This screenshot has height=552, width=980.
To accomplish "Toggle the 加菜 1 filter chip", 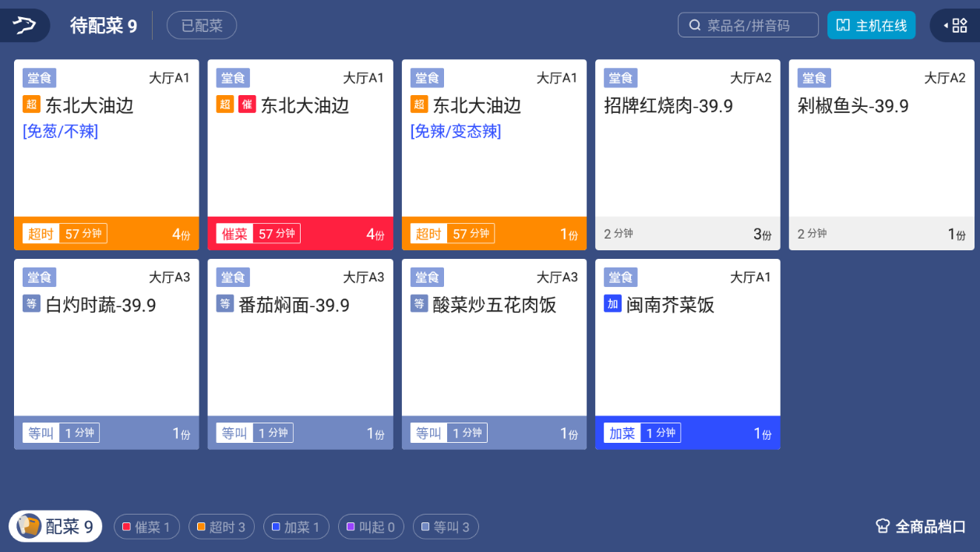I will point(296,527).
